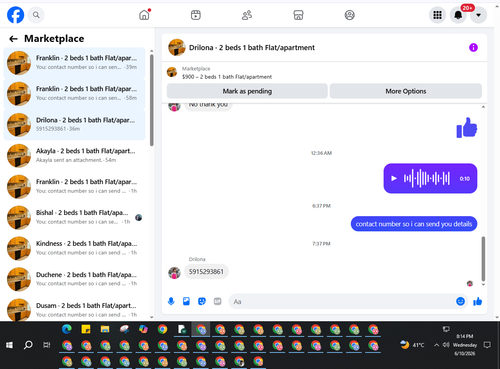The width and height of the screenshot is (500, 369).
Task: Open the purple conversation info icon
Action: point(473,48)
